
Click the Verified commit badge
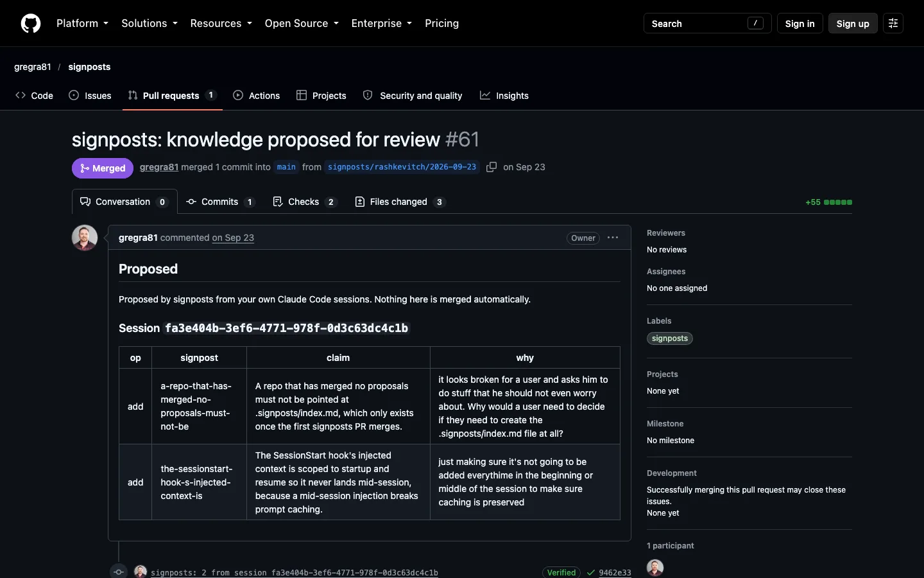point(561,572)
